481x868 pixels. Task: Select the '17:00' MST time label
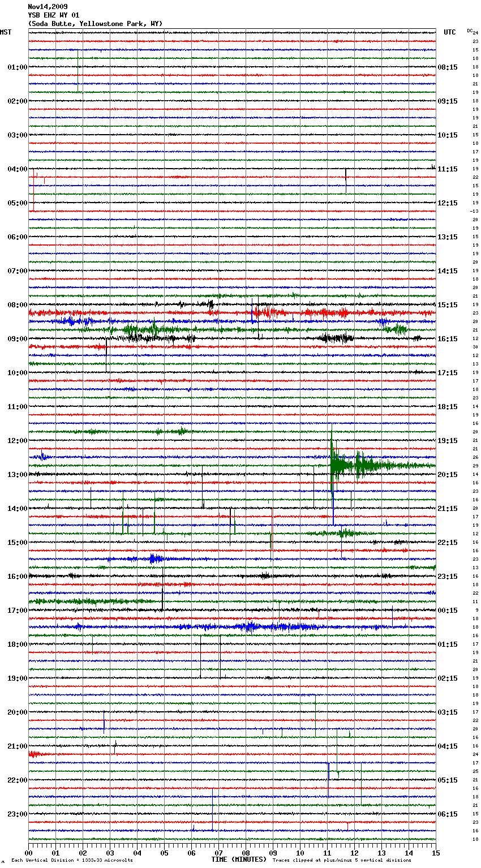point(18,611)
